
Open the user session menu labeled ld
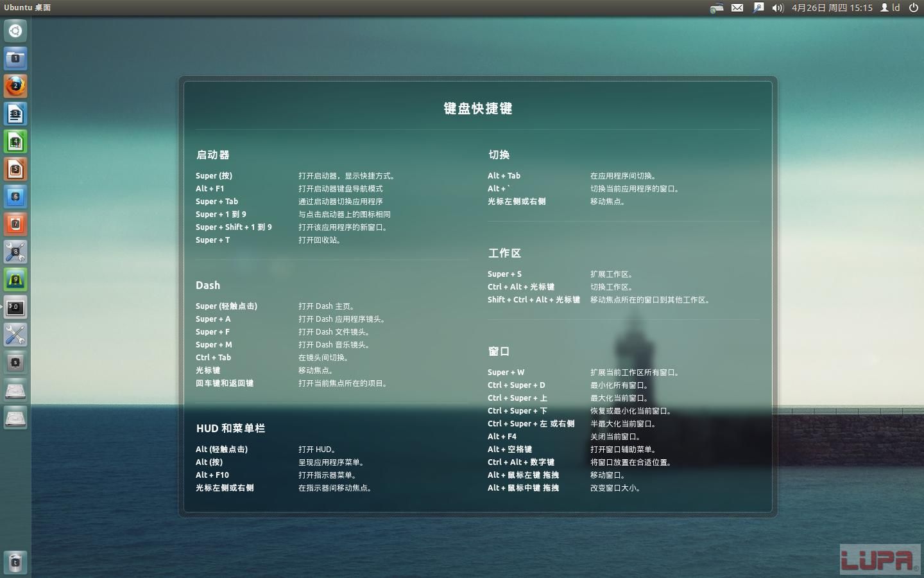tap(891, 8)
